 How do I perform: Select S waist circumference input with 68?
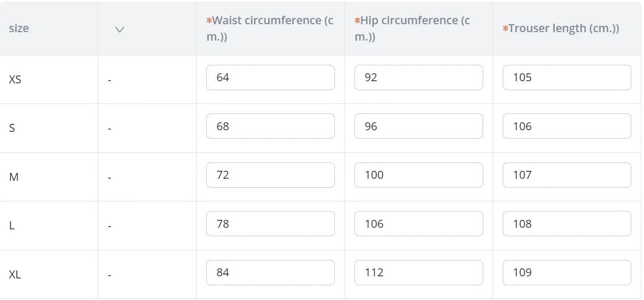tap(270, 126)
